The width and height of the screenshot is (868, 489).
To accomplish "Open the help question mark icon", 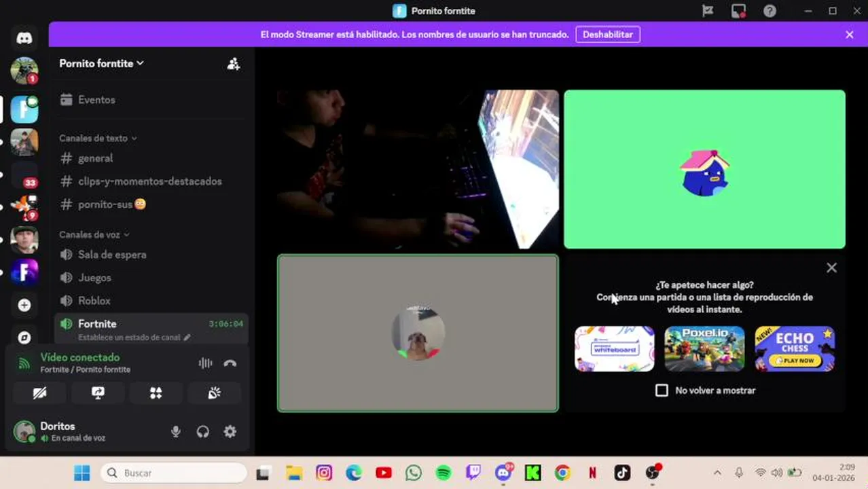I will click(770, 11).
